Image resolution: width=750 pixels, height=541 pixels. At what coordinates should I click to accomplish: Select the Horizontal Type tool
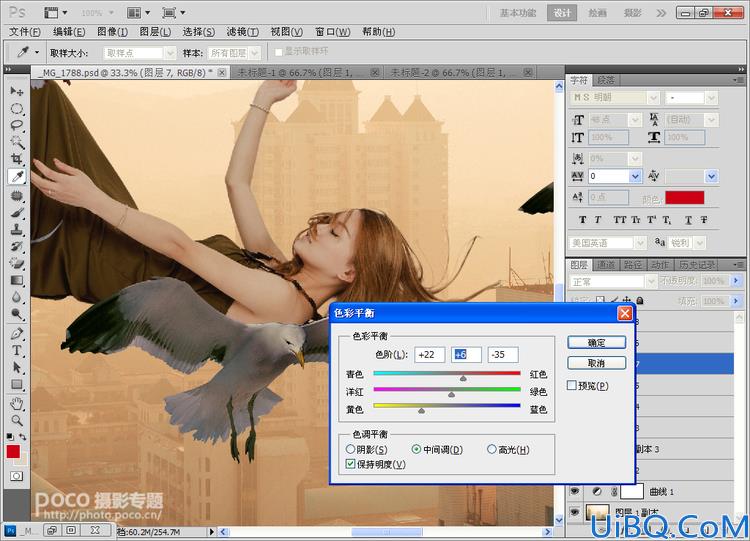click(x=17, y=350)
